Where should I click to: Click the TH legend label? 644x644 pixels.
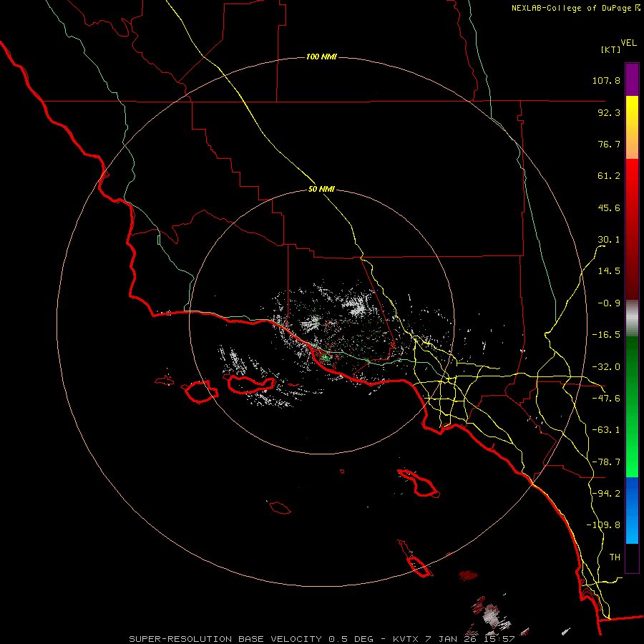coord(615,557)
